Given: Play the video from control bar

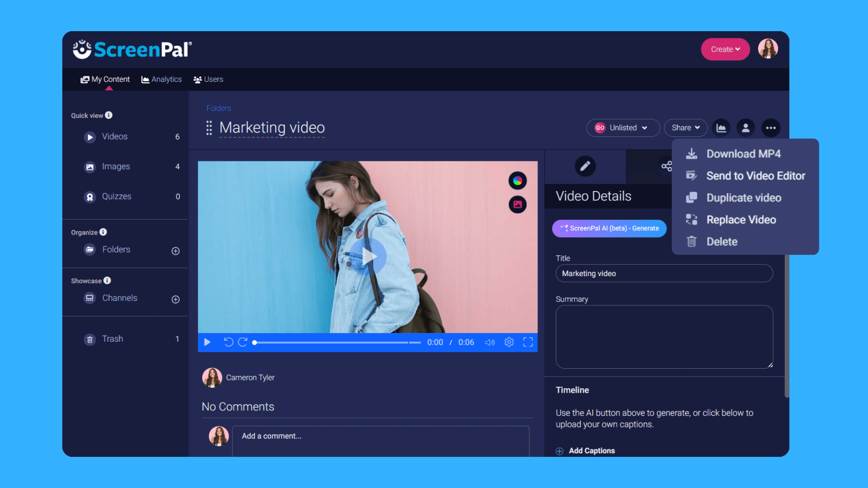Looking at the screenshot, I should [207, 343].
